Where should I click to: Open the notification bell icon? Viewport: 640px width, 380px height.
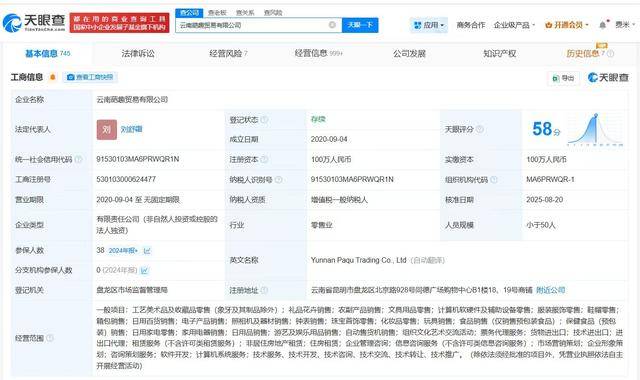[602, 25]
